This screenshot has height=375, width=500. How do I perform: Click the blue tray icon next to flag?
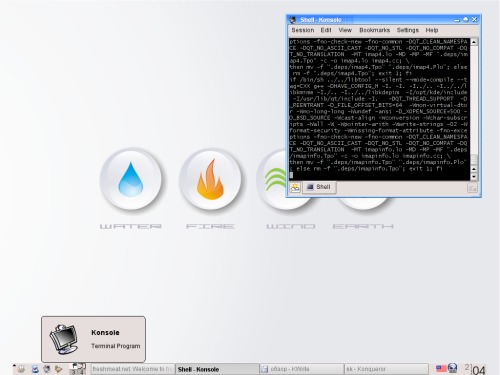click(x=452, y=368)
